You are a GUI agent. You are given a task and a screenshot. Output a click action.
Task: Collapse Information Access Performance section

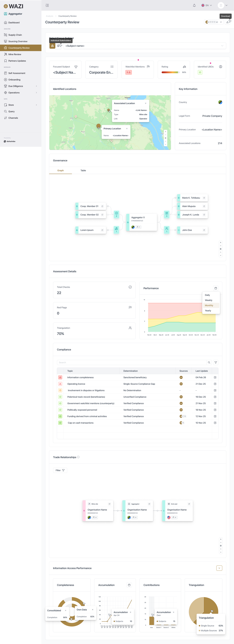219,568
